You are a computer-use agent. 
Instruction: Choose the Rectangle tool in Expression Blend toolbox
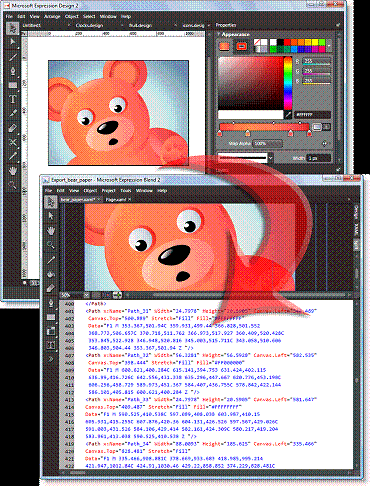tap(51, 317)
